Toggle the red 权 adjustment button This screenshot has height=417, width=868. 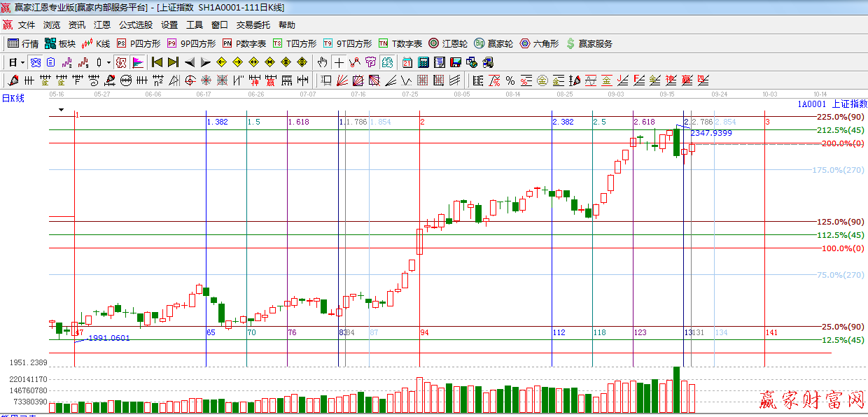click(121, 62)
